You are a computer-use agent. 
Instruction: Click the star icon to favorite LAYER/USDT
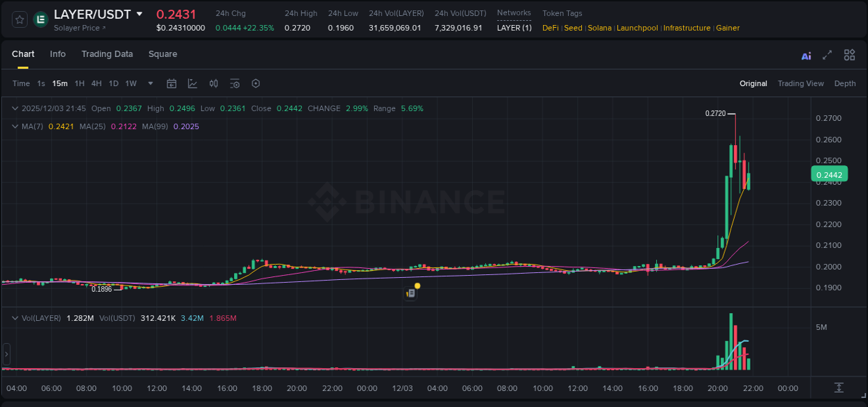(19, 19)
